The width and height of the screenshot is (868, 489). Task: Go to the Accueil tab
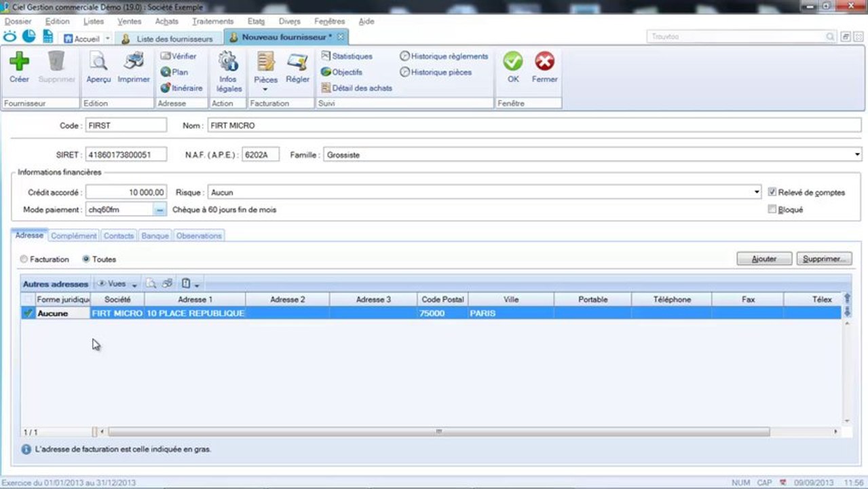pos(81,39)
